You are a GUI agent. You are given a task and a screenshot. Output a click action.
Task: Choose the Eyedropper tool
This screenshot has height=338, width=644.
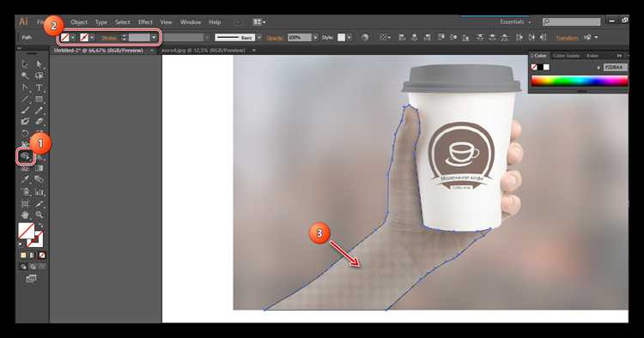click(25, 179)
